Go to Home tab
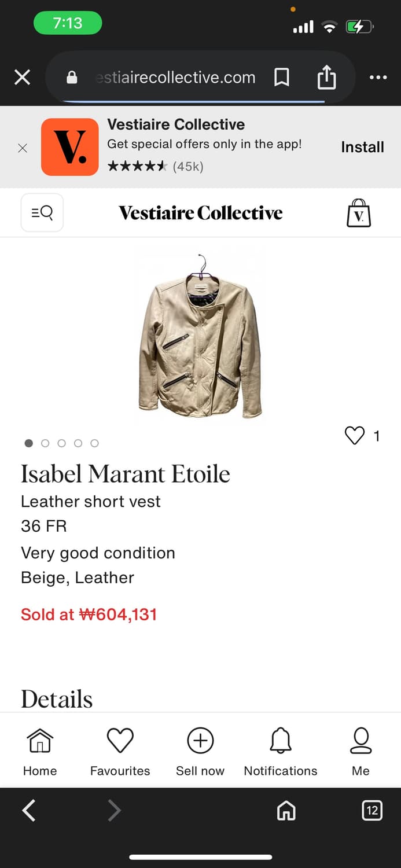Screen dimensions: 401x868 click(x=40, y=752)
